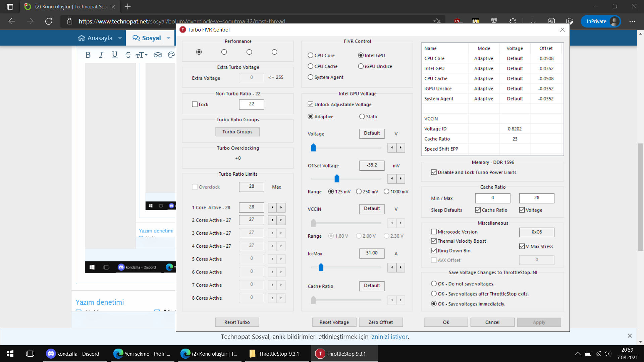Click the insert link icon
Screen dimensions: 644x362
[x=158, y=55]
